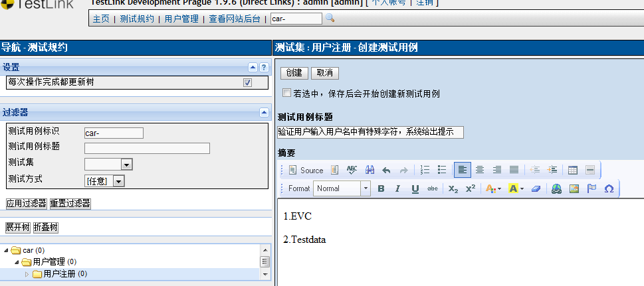Open the Source view in the editor
Viewport: 644px width, 286px height.
point(306,170)
